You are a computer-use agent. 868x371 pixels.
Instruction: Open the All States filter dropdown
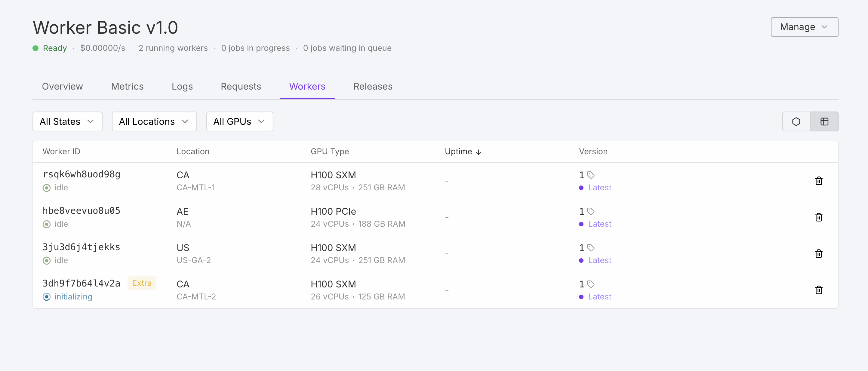(67, 121)
